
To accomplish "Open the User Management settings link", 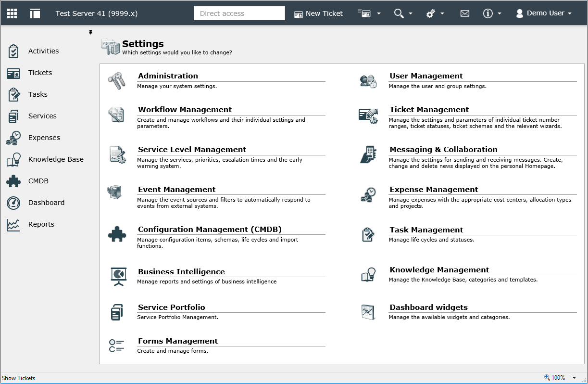I will [x=426, y=76].
